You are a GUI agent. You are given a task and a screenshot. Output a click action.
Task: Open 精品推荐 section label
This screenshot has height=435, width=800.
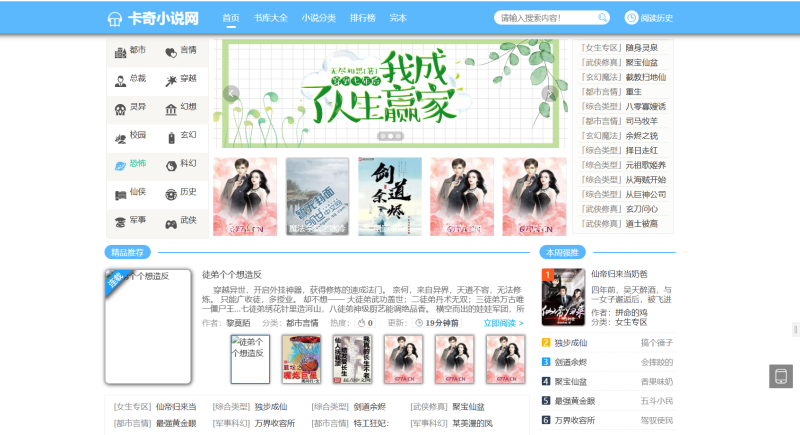[x=128, y=252]
